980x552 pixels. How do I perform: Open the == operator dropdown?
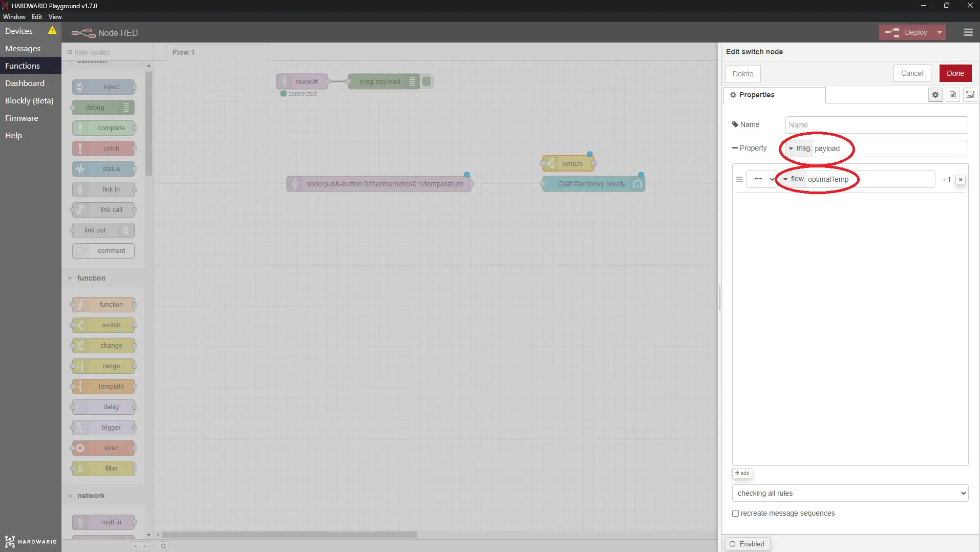point(762,179)
